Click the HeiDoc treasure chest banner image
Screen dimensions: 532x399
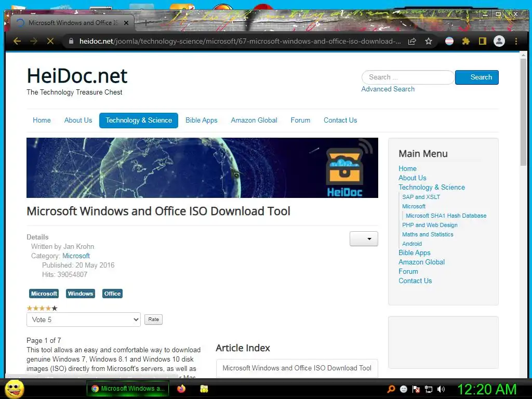tap(202, 168)
